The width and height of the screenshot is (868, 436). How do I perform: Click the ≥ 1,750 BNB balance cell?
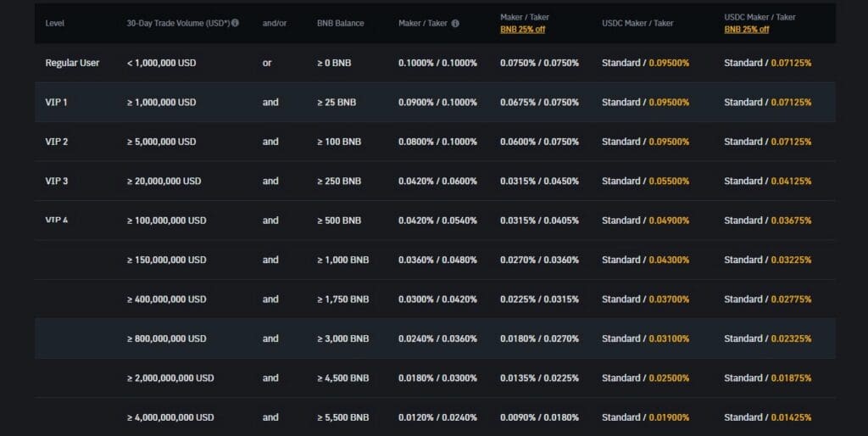[342, 299]
